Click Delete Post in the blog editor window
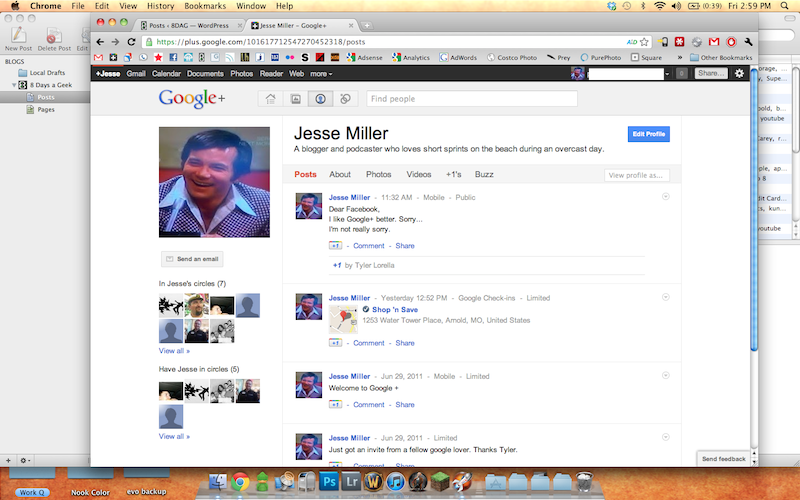 54,39
